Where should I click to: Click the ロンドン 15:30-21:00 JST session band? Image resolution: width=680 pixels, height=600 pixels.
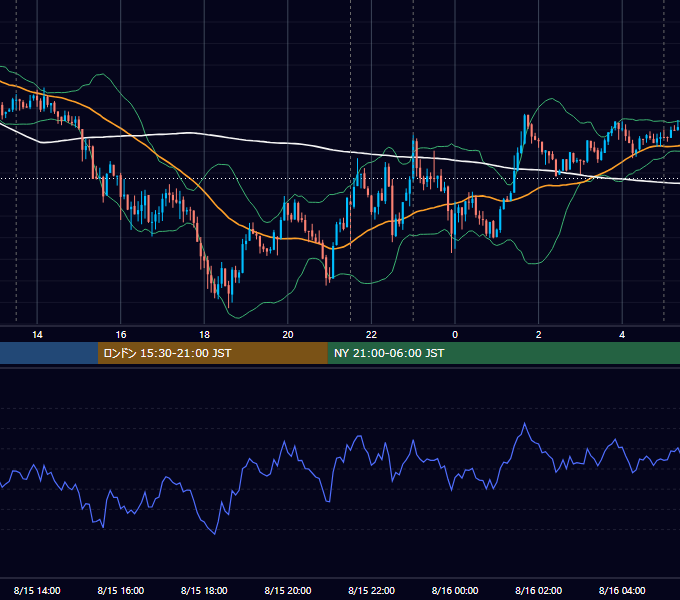pos(212,353)
